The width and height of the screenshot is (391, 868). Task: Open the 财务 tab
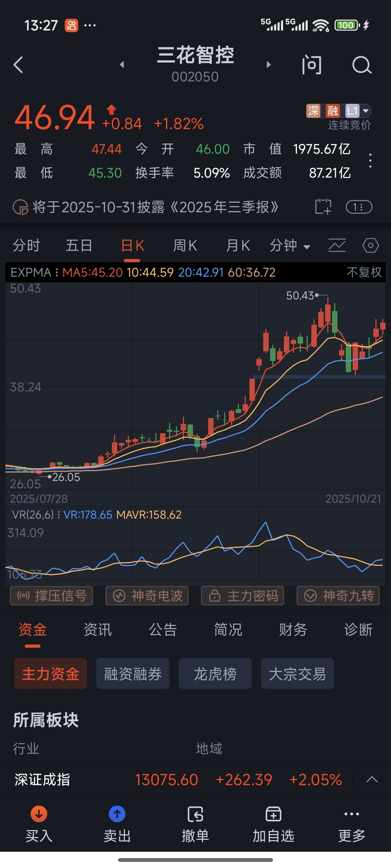pos(293,630)
